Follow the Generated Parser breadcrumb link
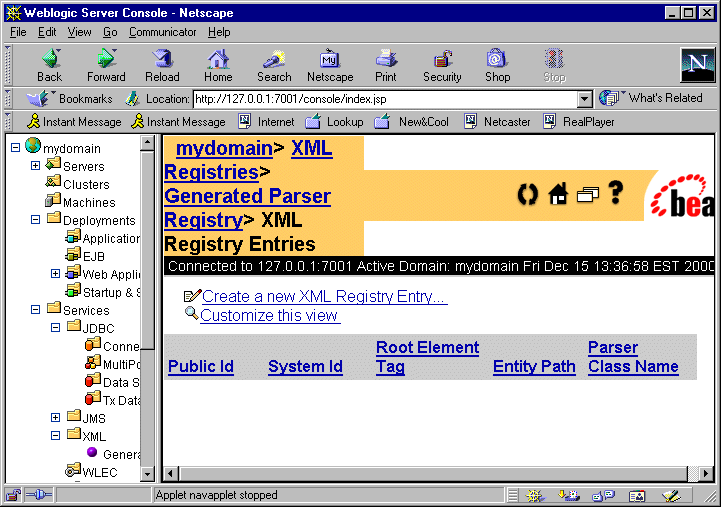The image size is (721, 507). [247, 196]
